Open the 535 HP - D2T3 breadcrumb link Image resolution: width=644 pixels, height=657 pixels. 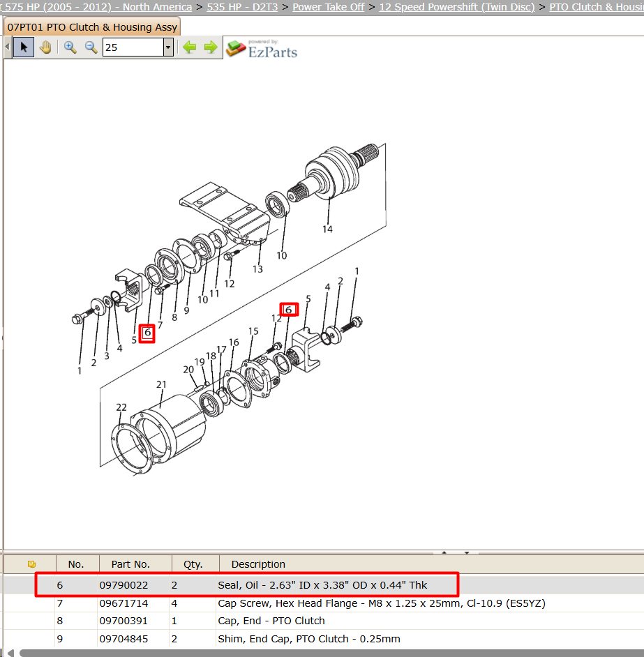(242, 7)
